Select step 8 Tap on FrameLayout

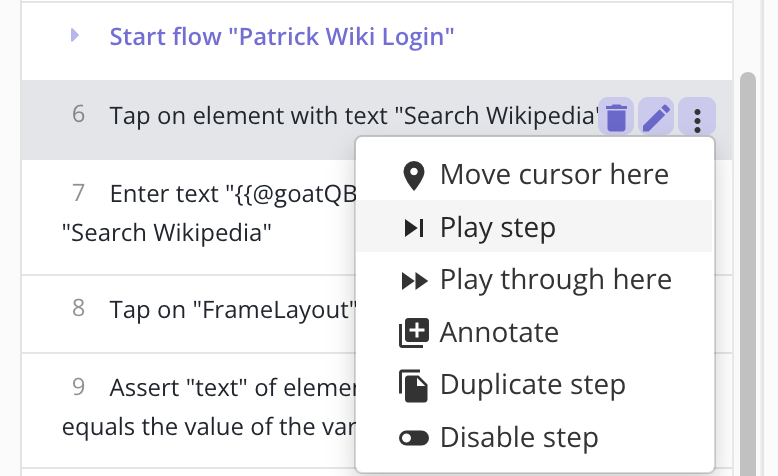pyautogui.click(x=230, y=309)
